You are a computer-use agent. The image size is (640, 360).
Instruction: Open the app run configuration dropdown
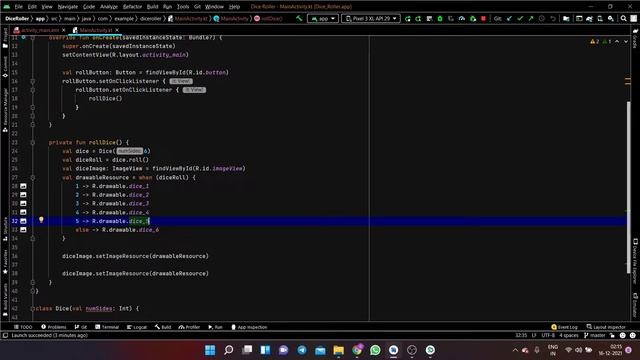click(x=323, y=18)
